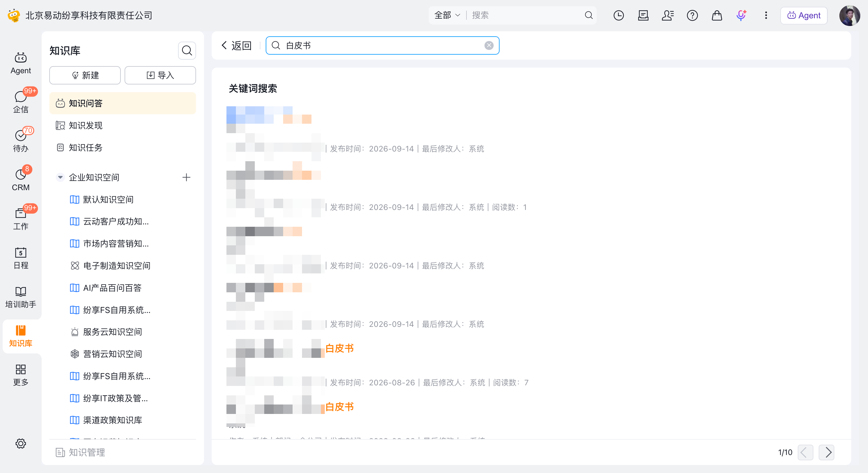Add a new space with the plus icon

[x=186, y=177]
